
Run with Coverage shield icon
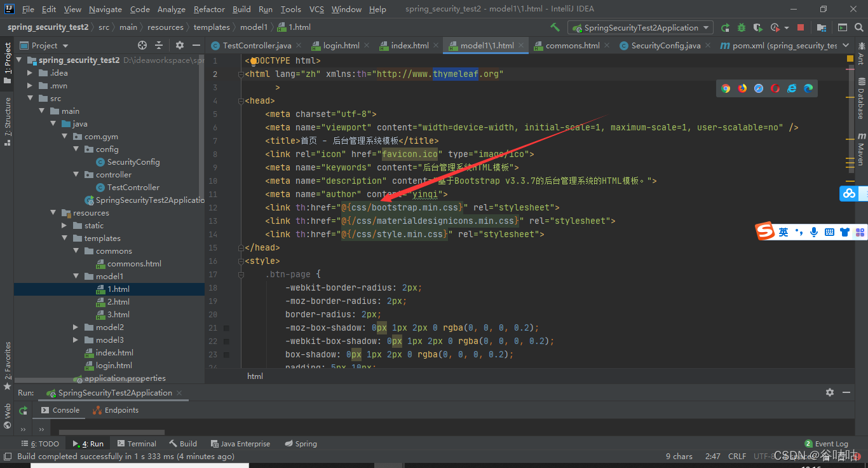(757, 27)
